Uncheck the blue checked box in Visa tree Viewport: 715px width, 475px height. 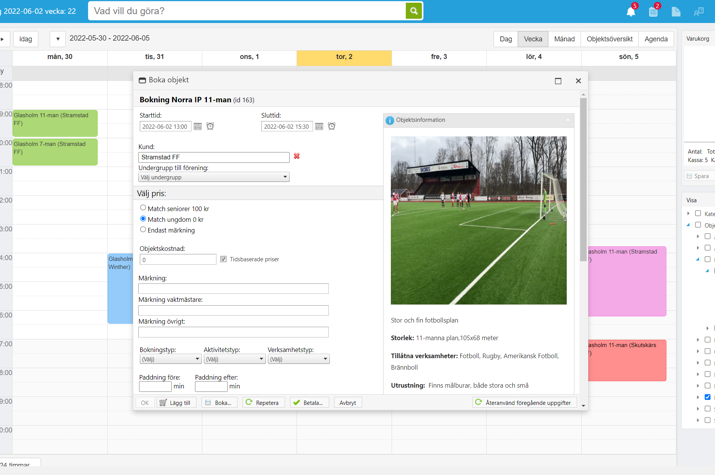coord(707,397)
